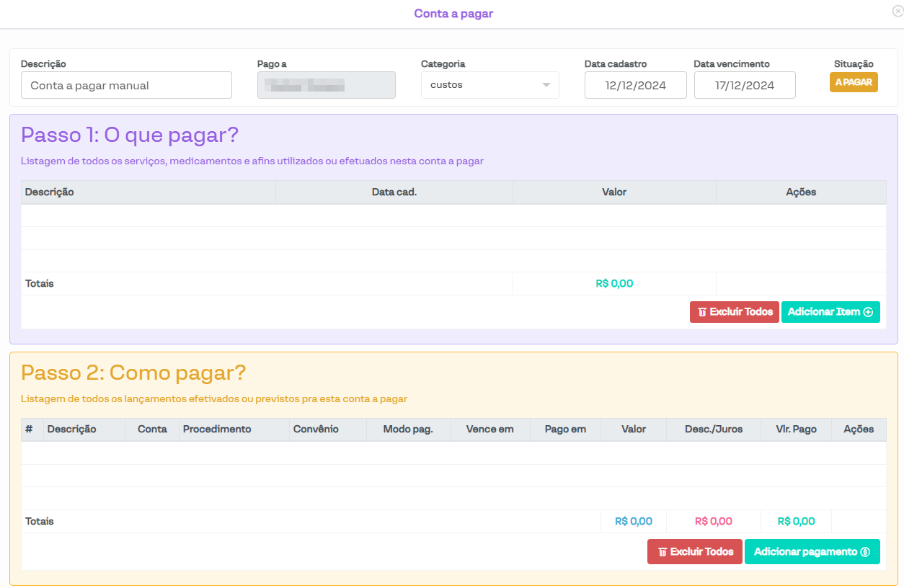Image resolution: width=904 pixels, height=588 pixels.
Task: Close the Conta a pagar dialog
Action: click(x=898, y=11)
